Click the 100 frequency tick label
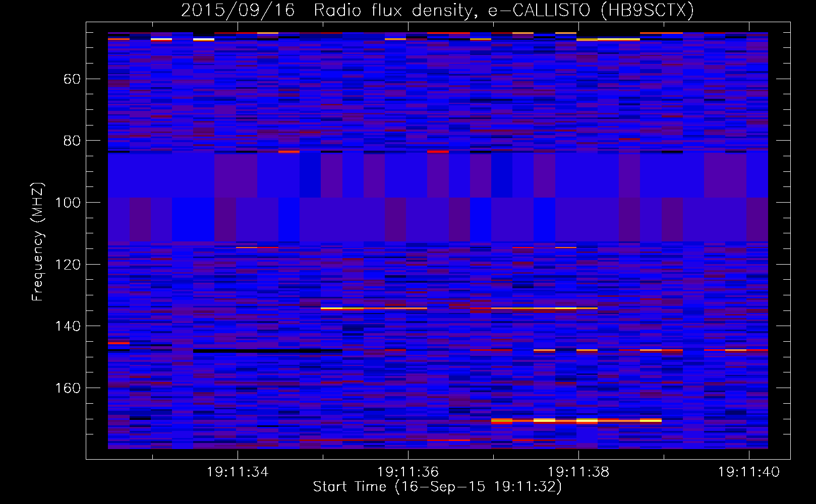 click(x=68, y=203)
